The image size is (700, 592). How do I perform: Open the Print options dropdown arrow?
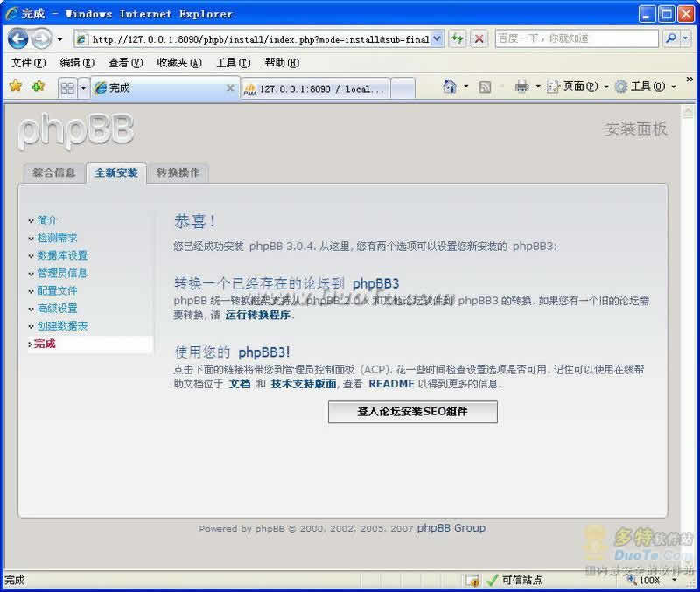point(538,86)
